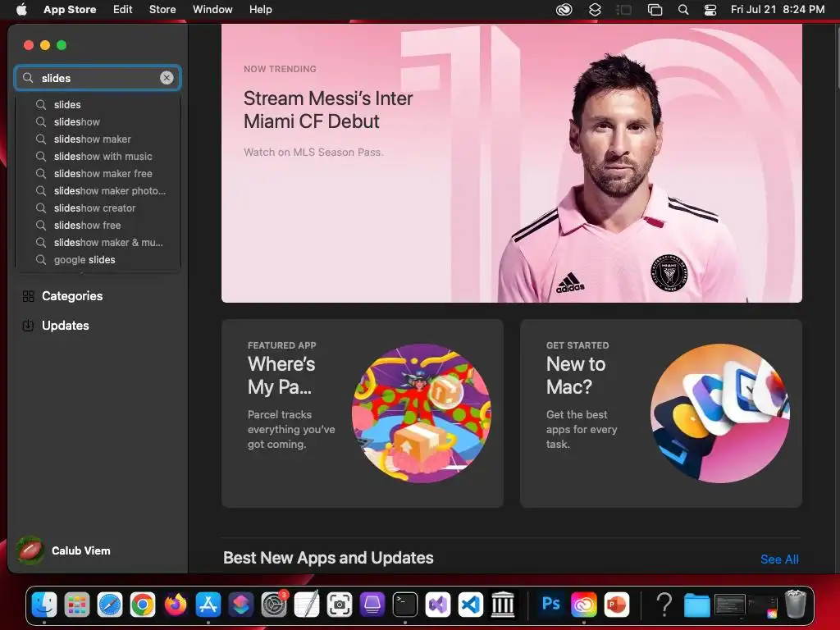
Task: Select the "slideshow" suggestion
Action: (98, 121)
